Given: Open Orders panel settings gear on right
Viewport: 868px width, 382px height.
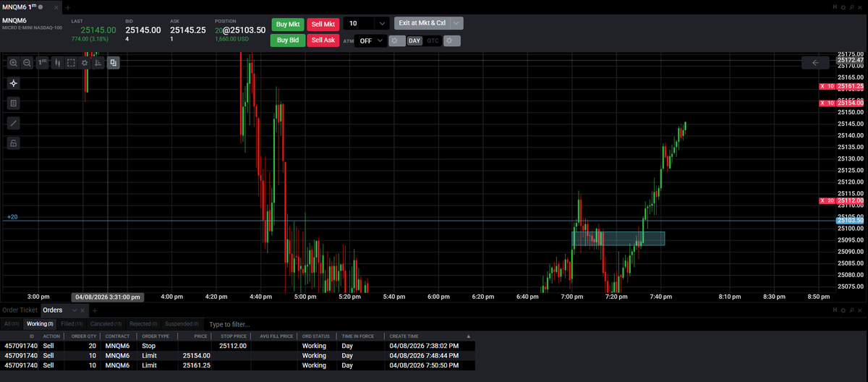Looking at the screenshot, I should (843, 310).
